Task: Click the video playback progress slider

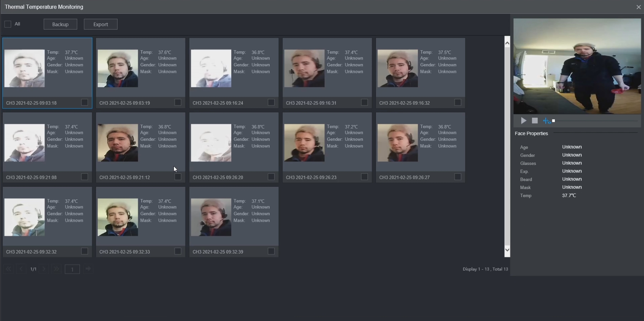Action: coord(595,121)
